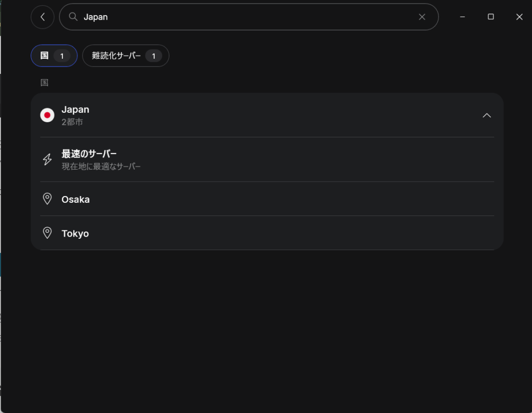Click the lightning bolt fastest server icon
Screen dimensions: 532x413
47,159
